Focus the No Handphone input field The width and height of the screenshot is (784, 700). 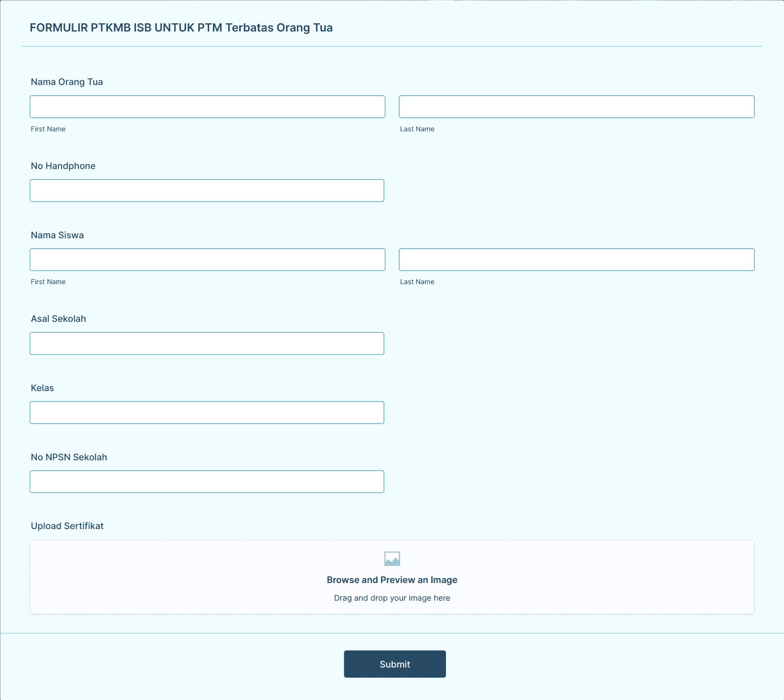point(207,191)
